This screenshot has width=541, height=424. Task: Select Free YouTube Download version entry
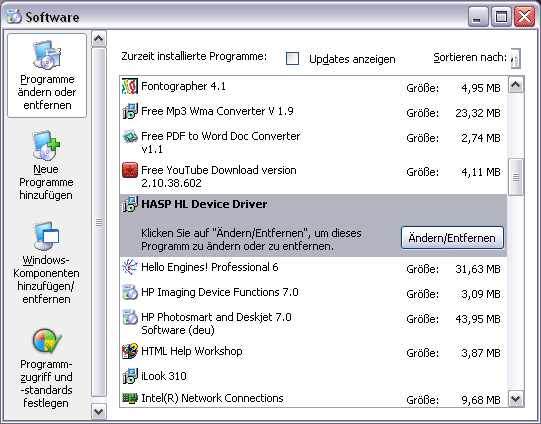219,176
